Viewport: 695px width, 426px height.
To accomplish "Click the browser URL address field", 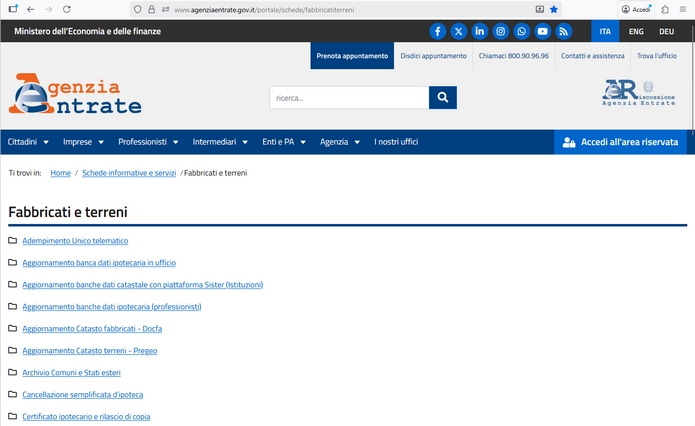I will (x=346, y=9).
